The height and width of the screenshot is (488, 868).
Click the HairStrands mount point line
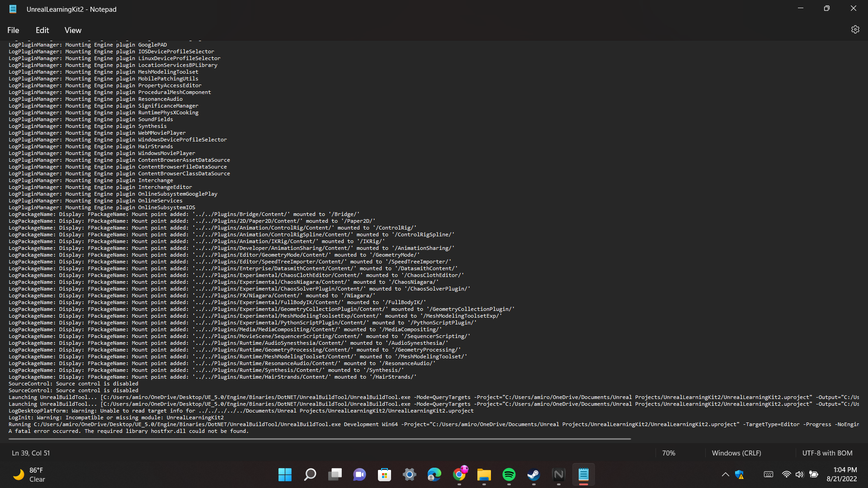212,377
